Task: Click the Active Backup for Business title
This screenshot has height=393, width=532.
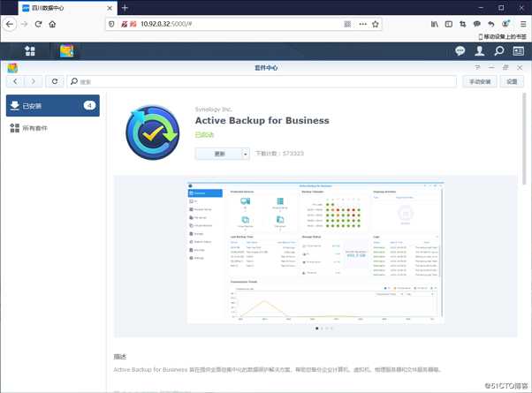Action: pyautogui.click(x=262, y=120)
